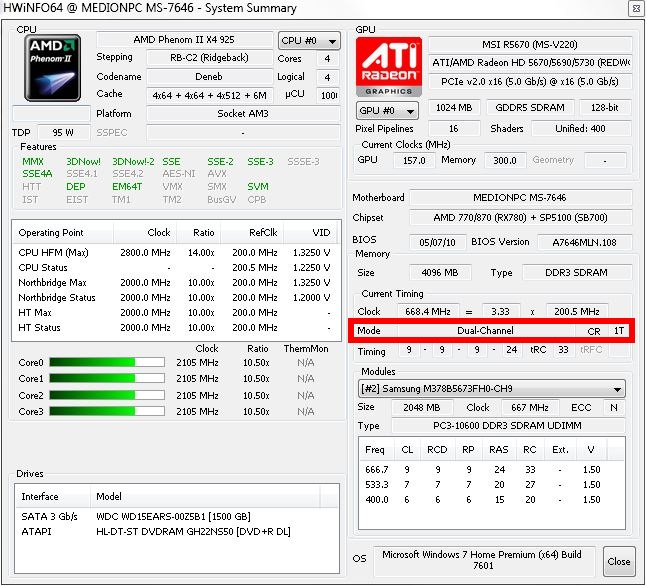
Task: Click the Dual-Channel mode field
Action: 486,331
